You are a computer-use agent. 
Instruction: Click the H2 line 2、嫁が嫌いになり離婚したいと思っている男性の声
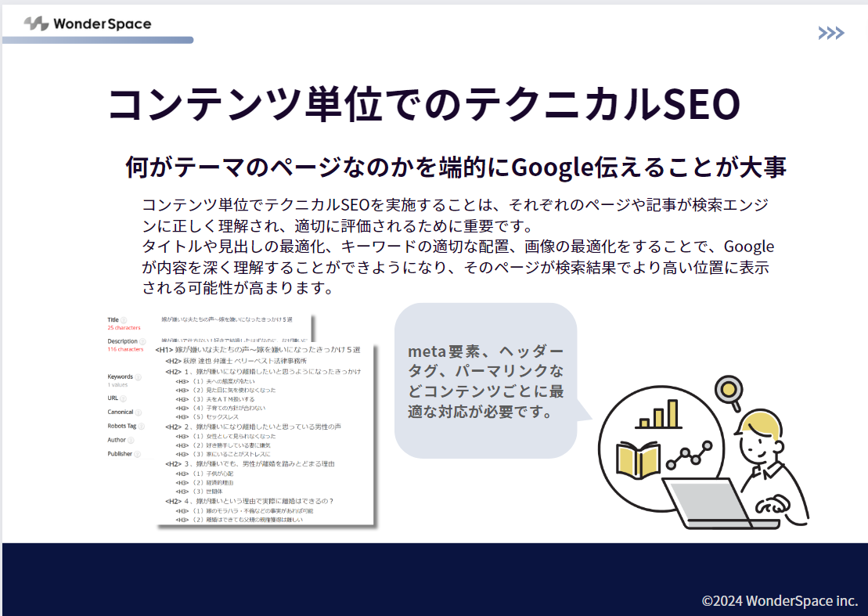253,427
